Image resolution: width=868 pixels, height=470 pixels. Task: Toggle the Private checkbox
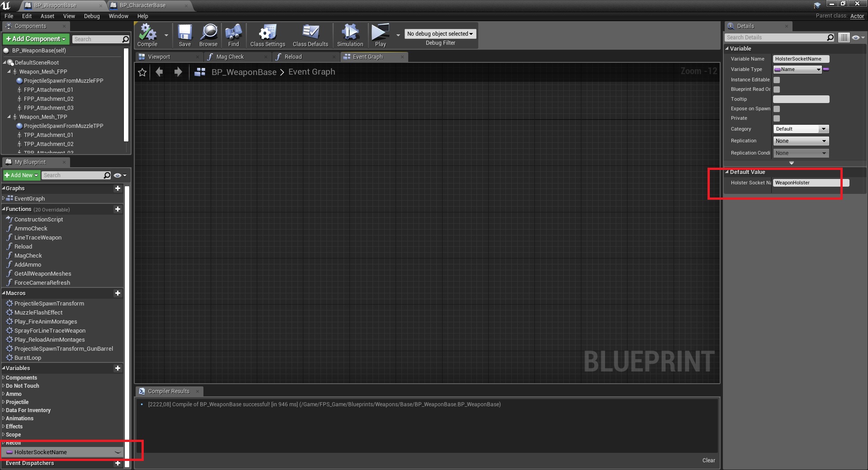click(x=777, y=118)
